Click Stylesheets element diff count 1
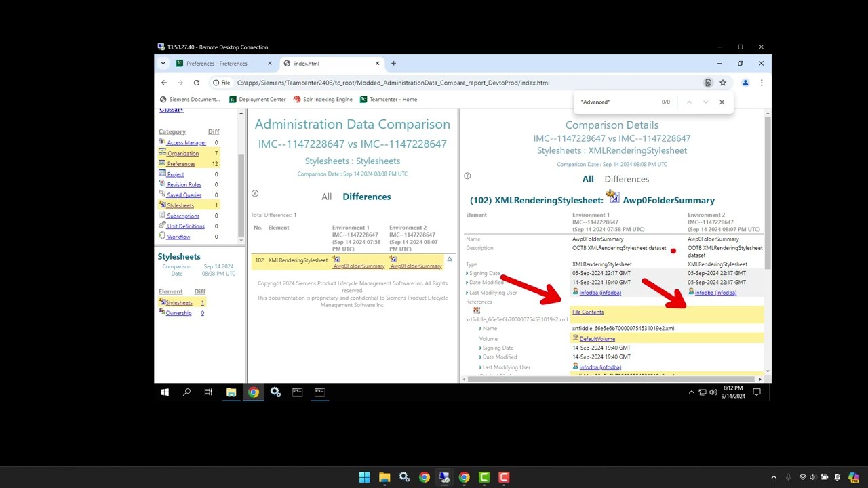Viewport: 868px width, 488px height. pyautogui.click(x=202, y=303)
